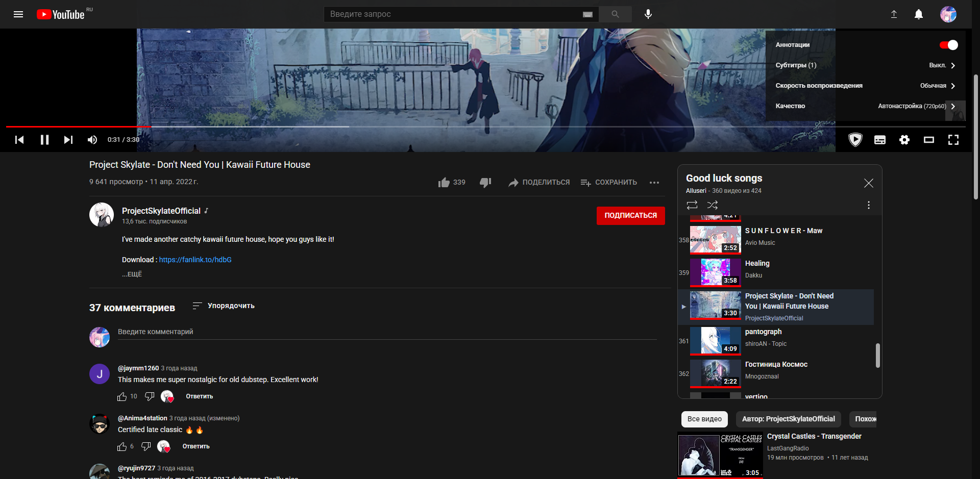Open Crystal Castles - Transgender video

[x=814, y=436]
